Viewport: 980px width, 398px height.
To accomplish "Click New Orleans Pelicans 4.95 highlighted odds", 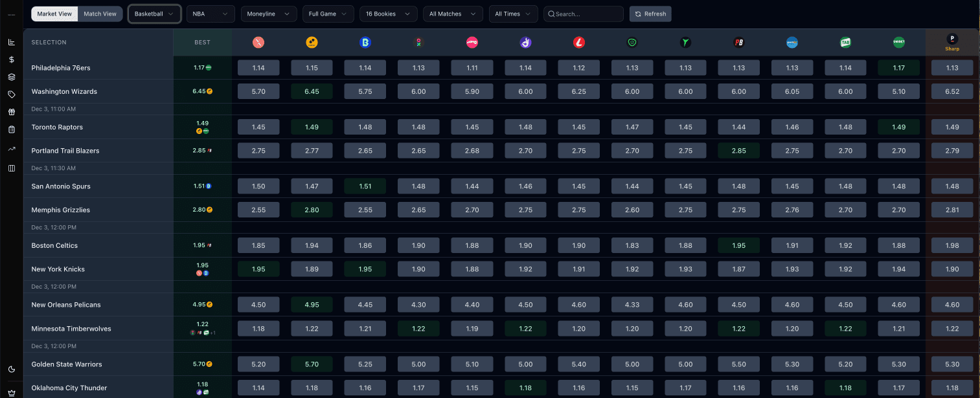I will point(312,305).
